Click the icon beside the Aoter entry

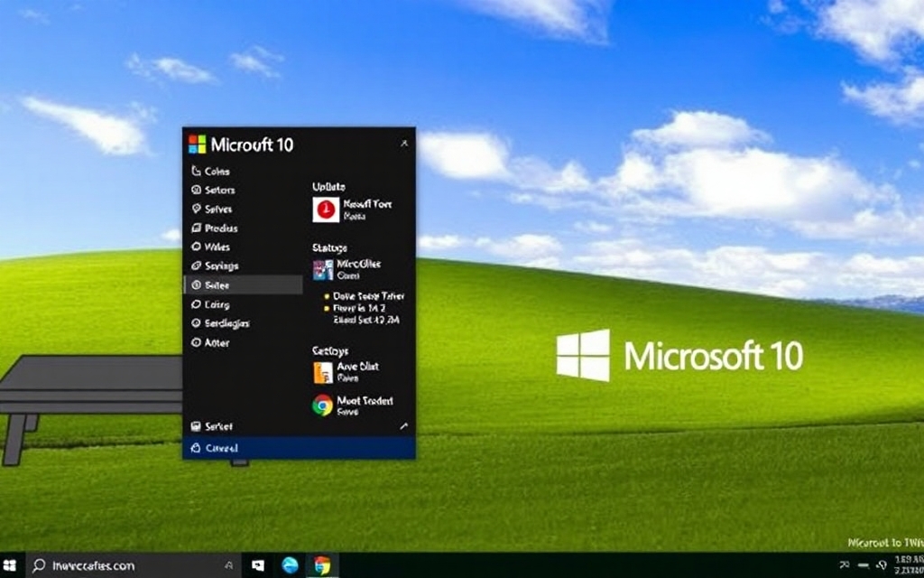click(x=196, y=342)
